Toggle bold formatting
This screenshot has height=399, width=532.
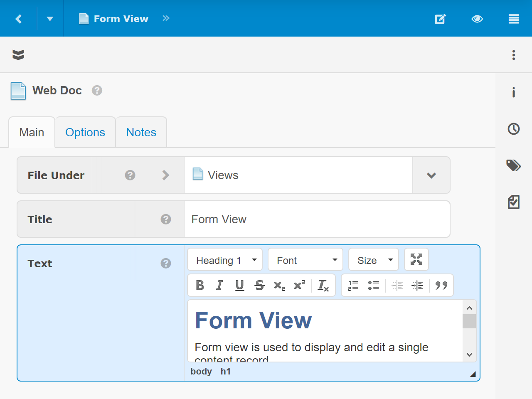200,285
